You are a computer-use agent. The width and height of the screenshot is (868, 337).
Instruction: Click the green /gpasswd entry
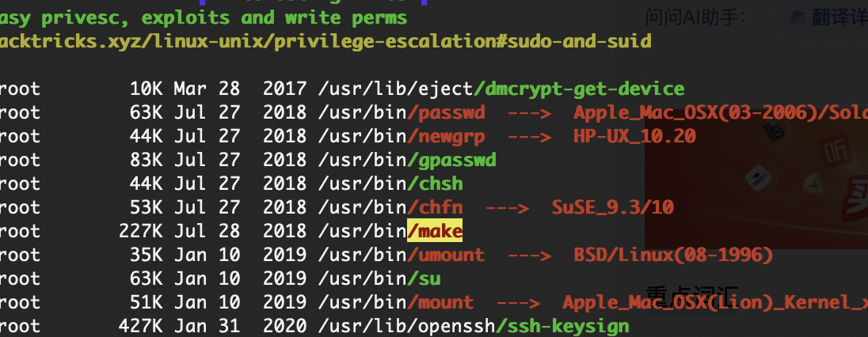pyautogui.click(x=451, y=161)
